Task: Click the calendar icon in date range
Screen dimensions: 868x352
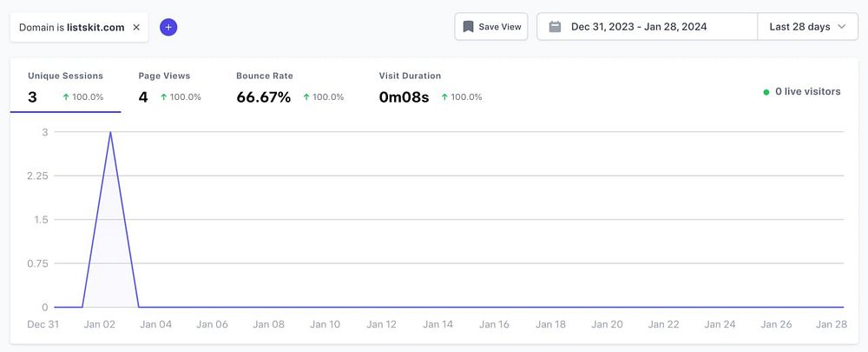Action: tap(555, 27)
